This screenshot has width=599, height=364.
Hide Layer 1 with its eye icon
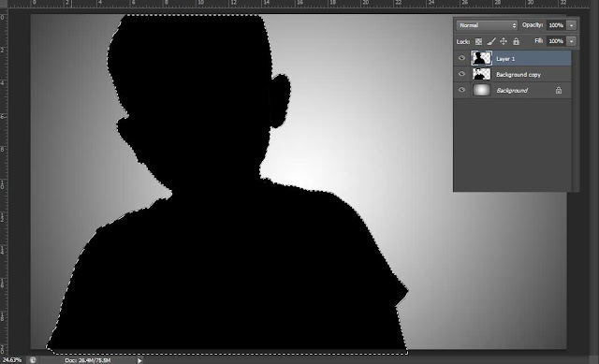(x=461, y=58)
